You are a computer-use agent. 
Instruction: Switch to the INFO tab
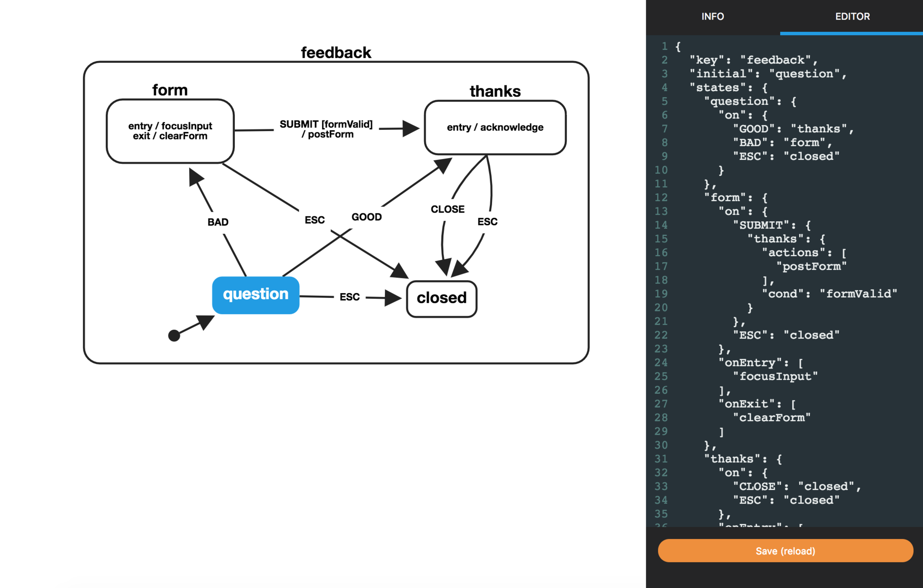click(713, 17)
